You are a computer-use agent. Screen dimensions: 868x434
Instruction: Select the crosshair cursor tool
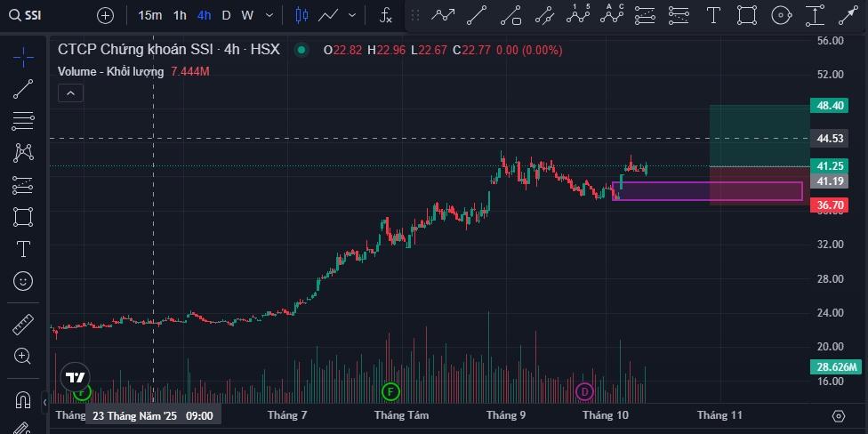pyautogui.click(x=23, y=58)
